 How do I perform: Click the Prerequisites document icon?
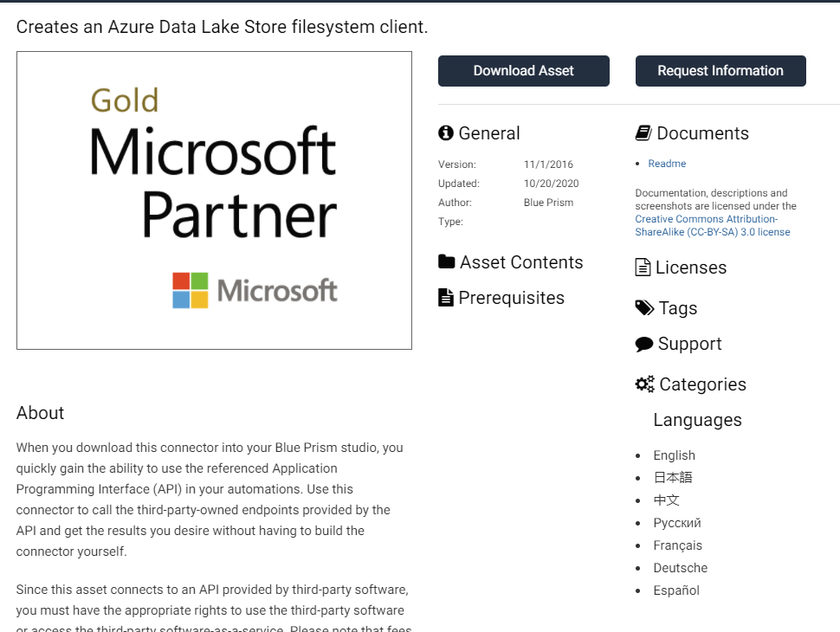click(446, 299)
